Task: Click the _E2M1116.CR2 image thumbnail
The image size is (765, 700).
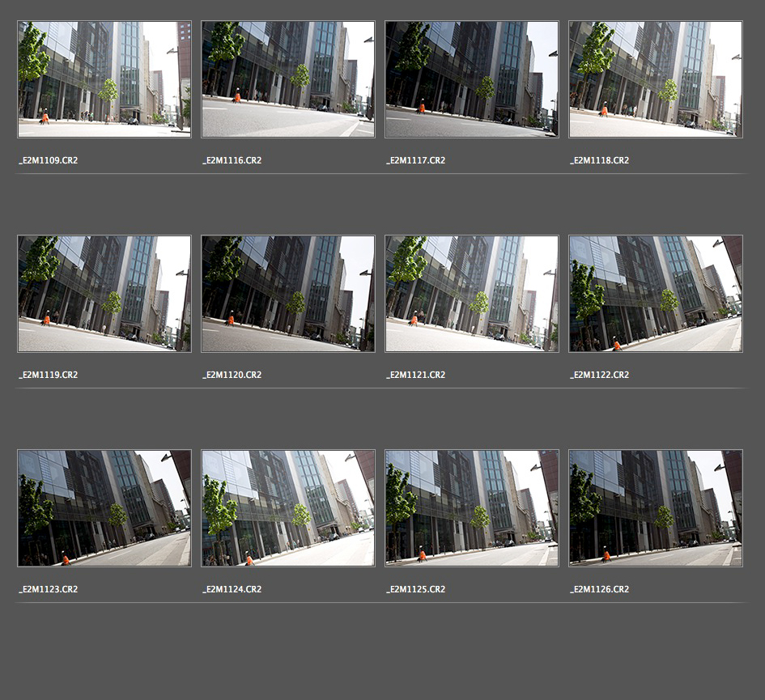Action: (x=288, y=79)
